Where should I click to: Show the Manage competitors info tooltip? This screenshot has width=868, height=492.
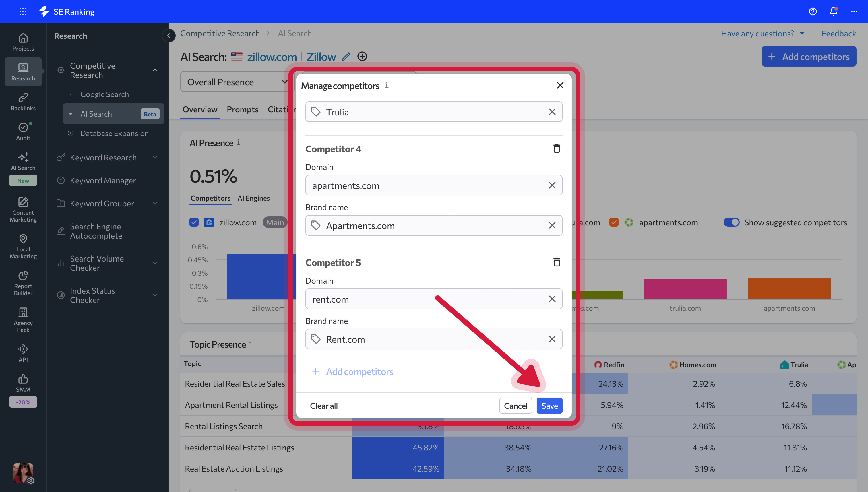(387, 85)
